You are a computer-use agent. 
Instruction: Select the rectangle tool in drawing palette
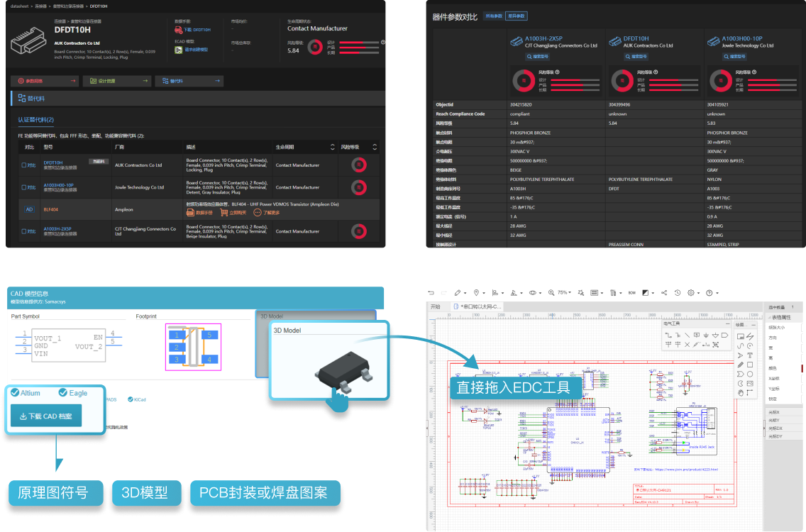[x=750, y=365]
